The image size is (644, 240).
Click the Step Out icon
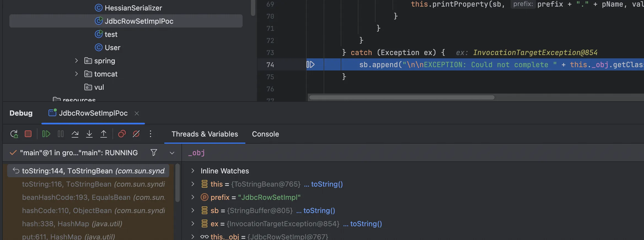(x=104, y=134)
